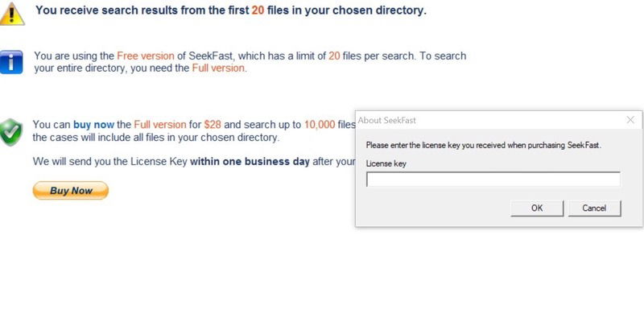This screenshot has width=644, height=322.
Task: Click the yellow warning triangle icon
Action: (x=12, y=14)
